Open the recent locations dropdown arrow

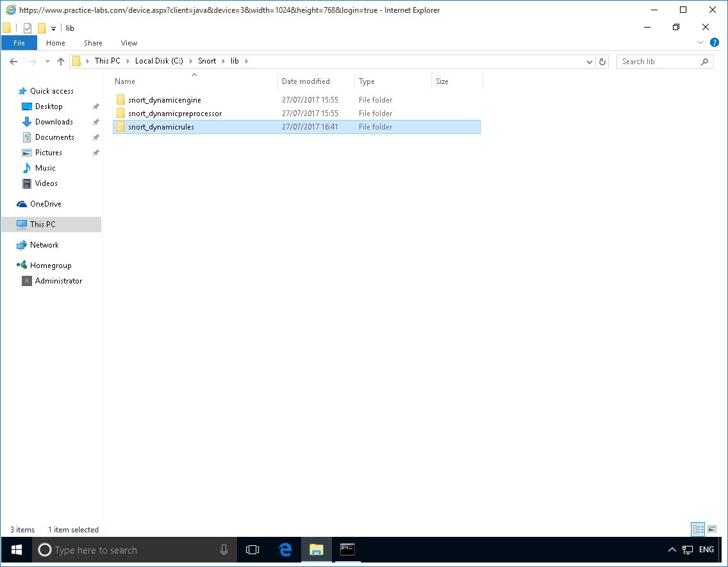coord(47,62)
